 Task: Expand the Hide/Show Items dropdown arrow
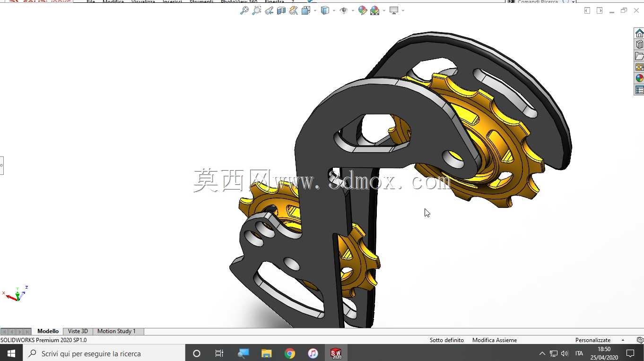click(353, 10)
